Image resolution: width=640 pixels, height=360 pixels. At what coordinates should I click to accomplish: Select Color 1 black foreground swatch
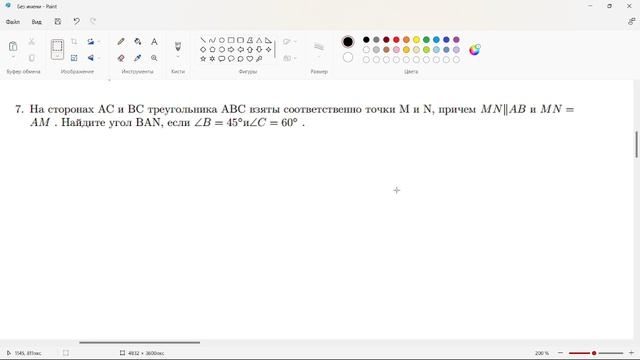click(348, 42)
